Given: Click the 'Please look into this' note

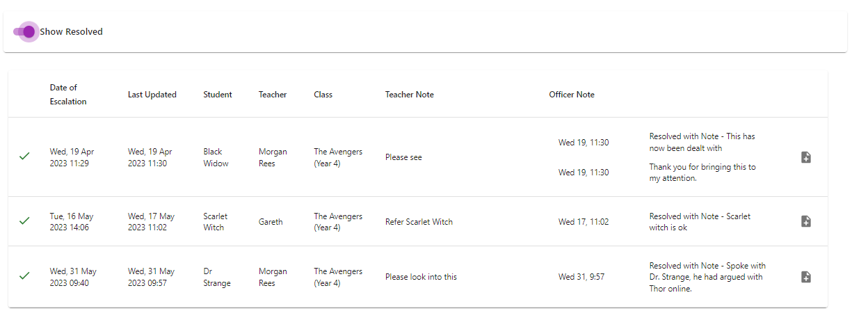Looking at the screenshot, I should click(421, 277).
